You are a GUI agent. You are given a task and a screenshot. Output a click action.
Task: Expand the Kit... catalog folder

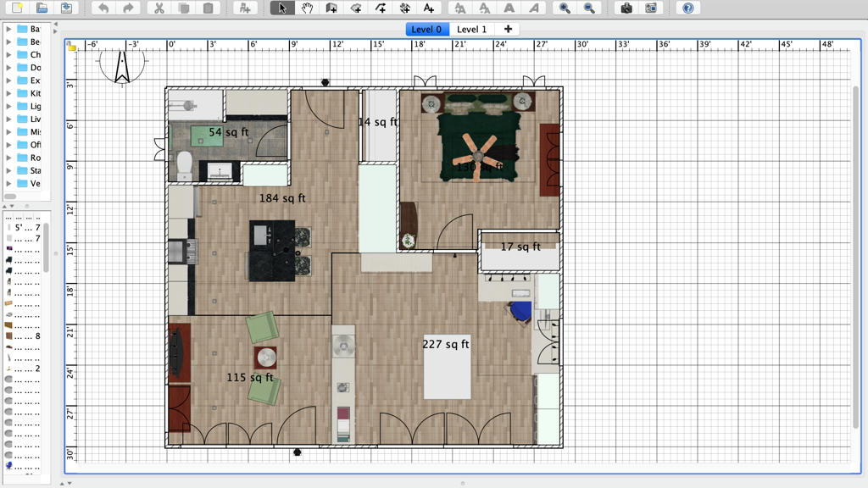pyautogui.click(x=8, y=93)
